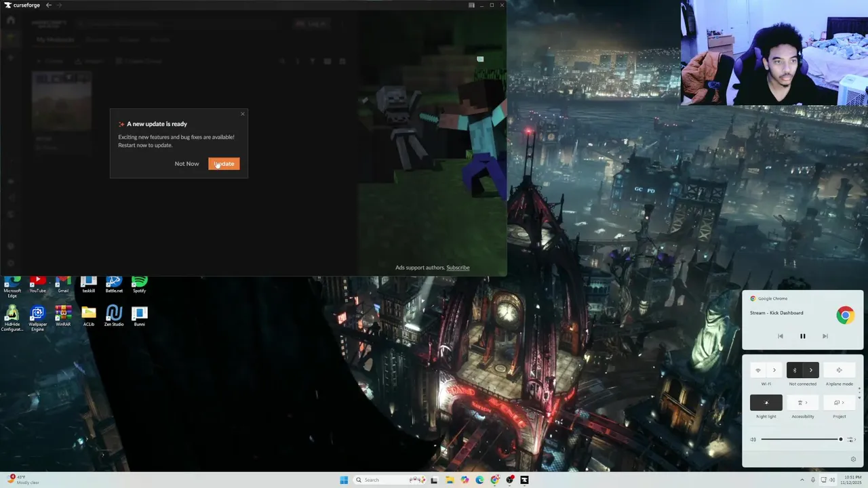Viewport: 868px width, 488px height.
Task: Show hidden system tray icons
Action: [802, 480]
